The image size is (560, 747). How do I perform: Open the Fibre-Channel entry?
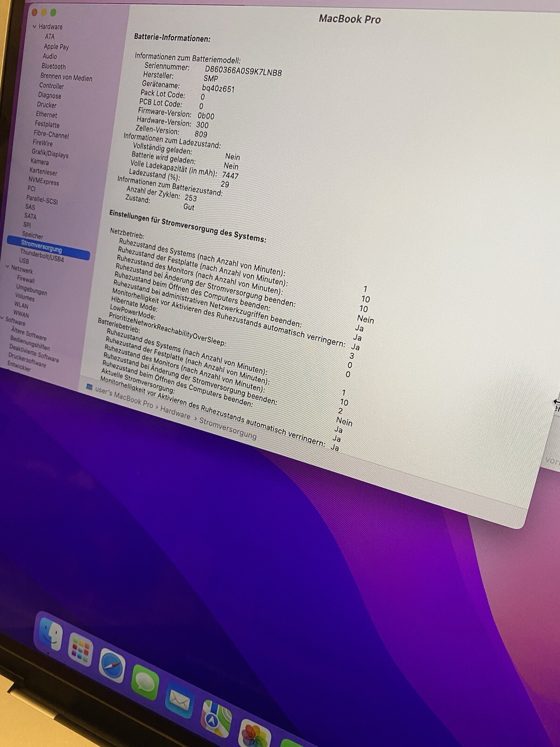(51, 134)
